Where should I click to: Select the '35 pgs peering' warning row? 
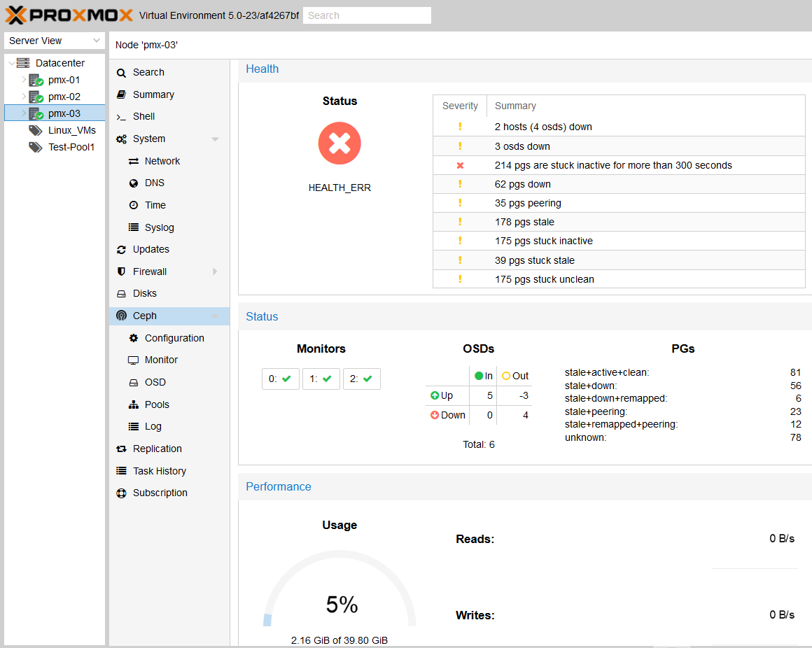coord(619,203)
